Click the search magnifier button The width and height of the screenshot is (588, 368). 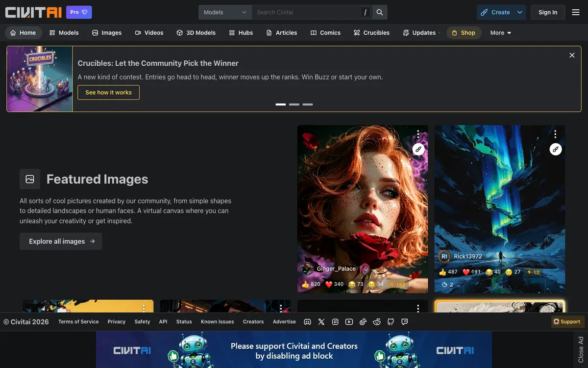380,12
